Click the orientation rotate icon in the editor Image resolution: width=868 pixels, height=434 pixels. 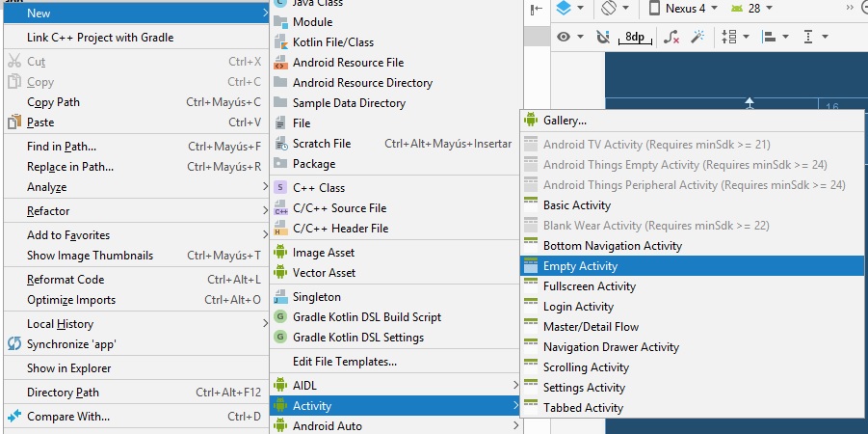tap(616, 9)
